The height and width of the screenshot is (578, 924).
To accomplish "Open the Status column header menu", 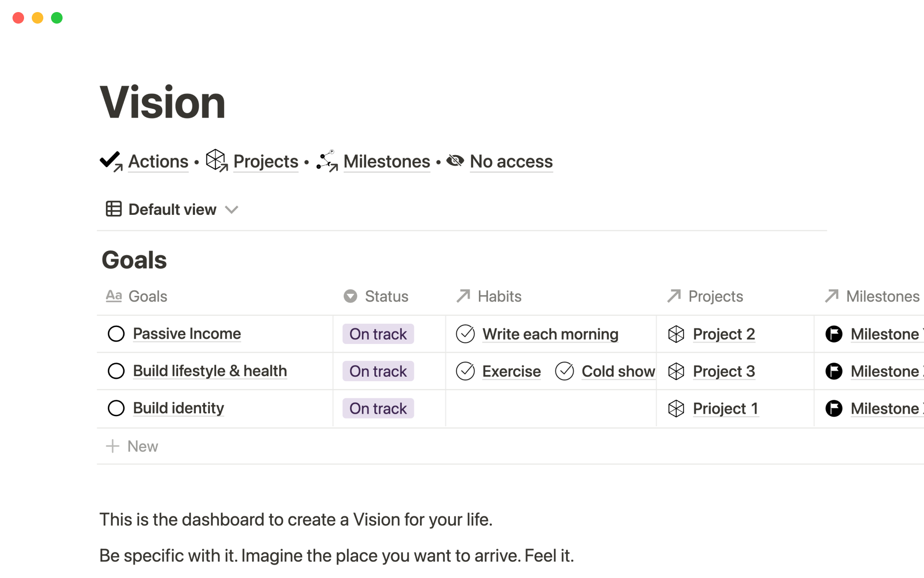I will coord(376,296).
